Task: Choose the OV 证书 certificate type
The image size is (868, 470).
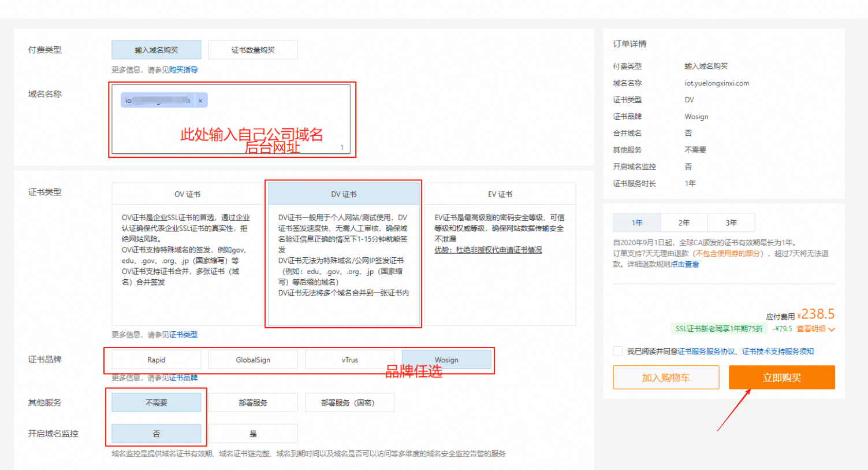Action: pyautogui.click(x=187, y=194)
